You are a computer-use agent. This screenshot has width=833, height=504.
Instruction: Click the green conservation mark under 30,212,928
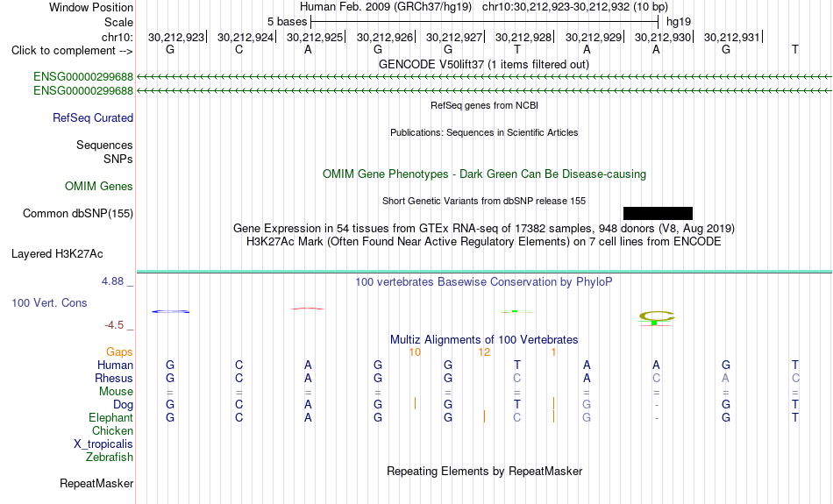click(516, 311)
